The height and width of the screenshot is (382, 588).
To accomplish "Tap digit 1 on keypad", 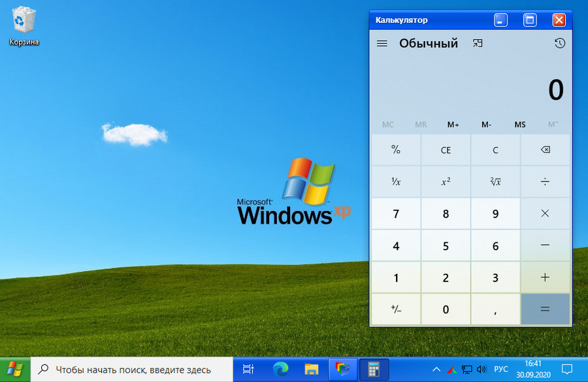I will point(396,278).
